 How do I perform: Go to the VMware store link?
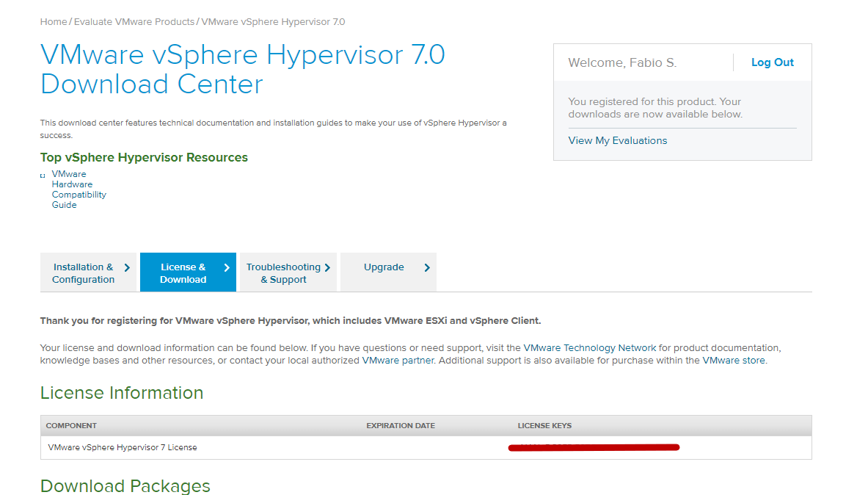click(734, 361)
